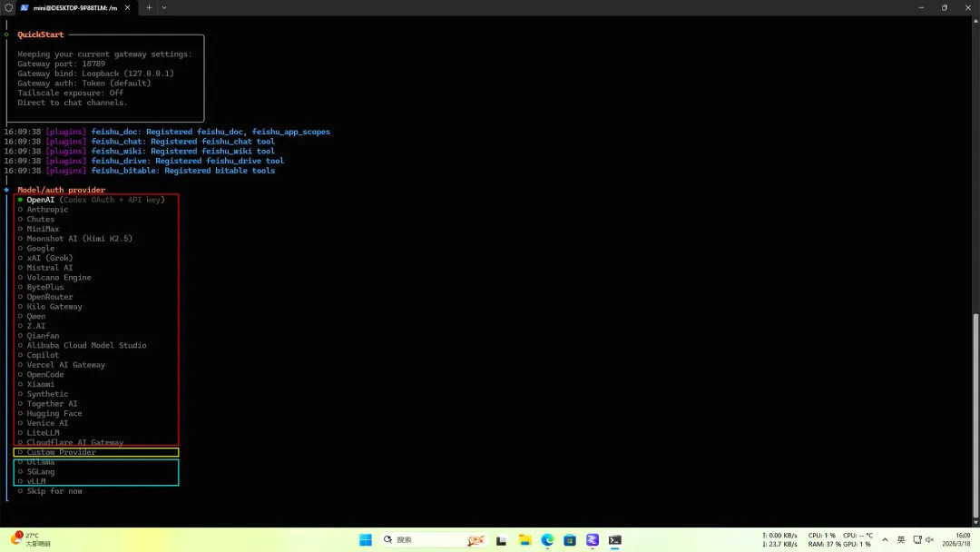Close the mini@DESKTOP terminal tab

pos(128,7)
